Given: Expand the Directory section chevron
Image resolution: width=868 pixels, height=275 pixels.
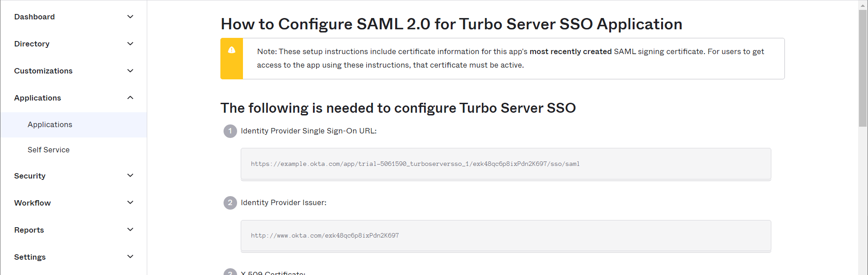Looking at the screenshot, I should pos(130,44).
